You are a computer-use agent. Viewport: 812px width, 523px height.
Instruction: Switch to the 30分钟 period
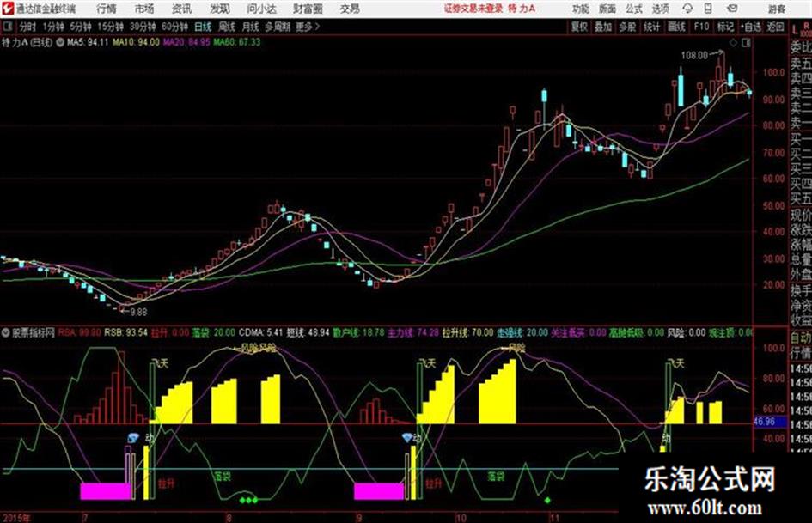click(x=143, y=27)
